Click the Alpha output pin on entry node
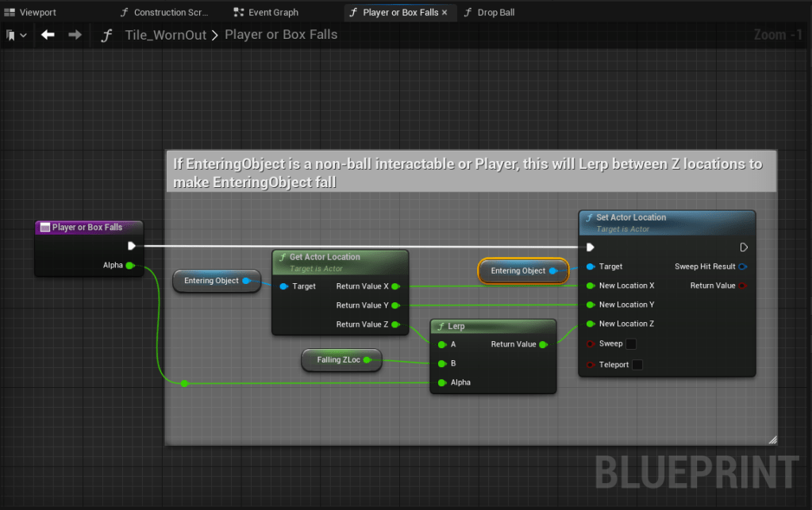 [x=130, y=265]
